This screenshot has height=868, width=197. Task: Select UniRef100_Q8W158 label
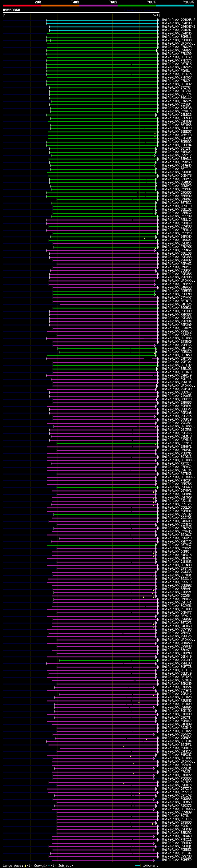[177, 253]
